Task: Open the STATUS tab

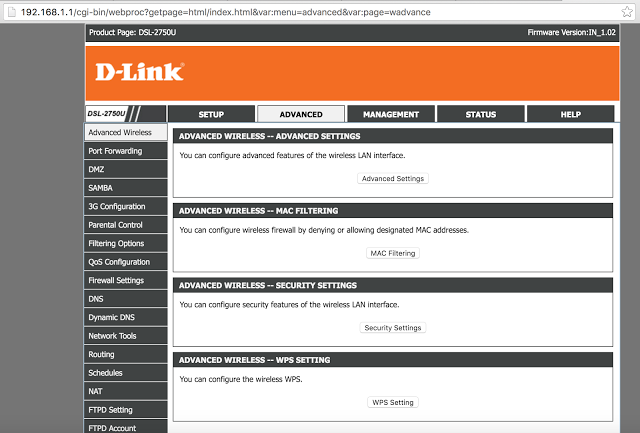Action: point(480,114)
